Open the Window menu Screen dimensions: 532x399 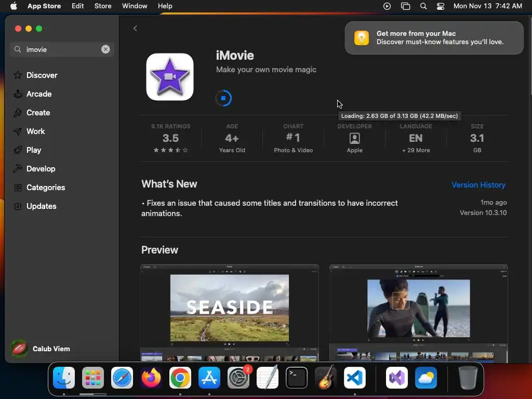(135, 6)
